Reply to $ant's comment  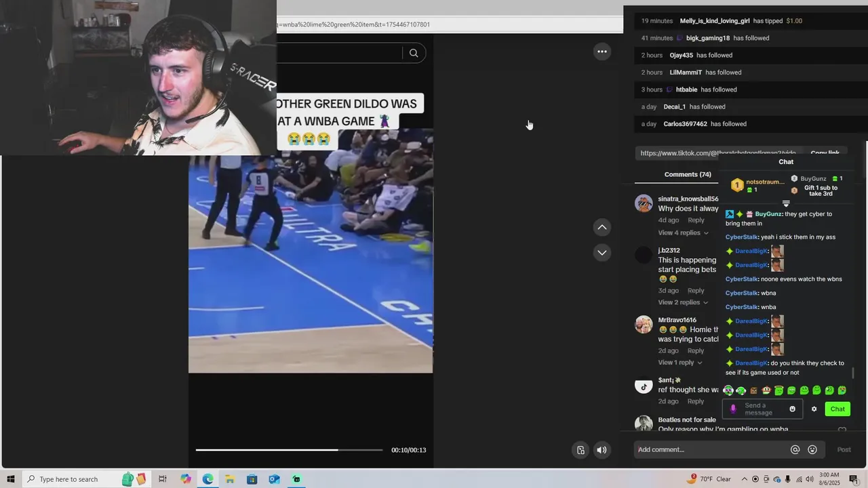[696, 401]
